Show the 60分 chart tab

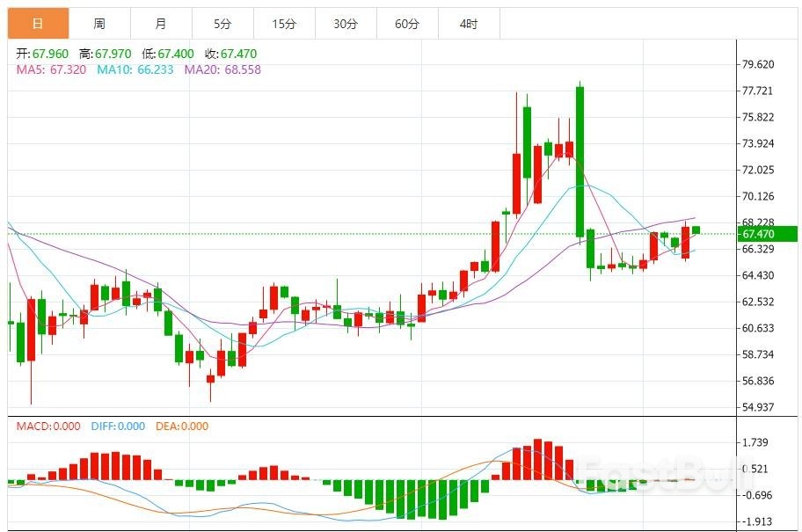(407, 24)
